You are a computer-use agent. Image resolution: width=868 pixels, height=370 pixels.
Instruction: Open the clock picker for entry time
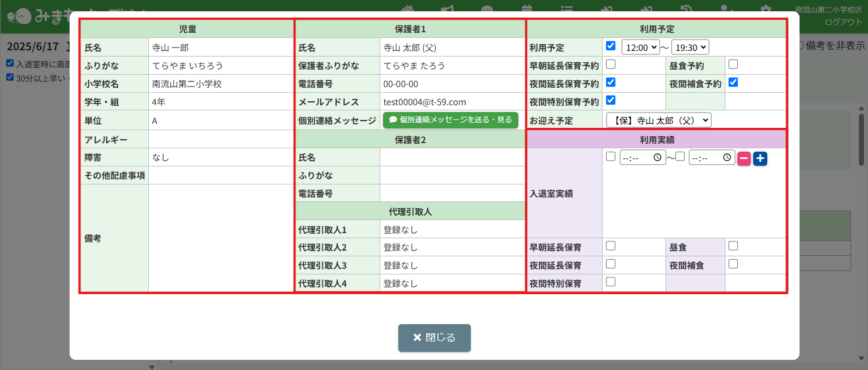[x=657, y=158]
